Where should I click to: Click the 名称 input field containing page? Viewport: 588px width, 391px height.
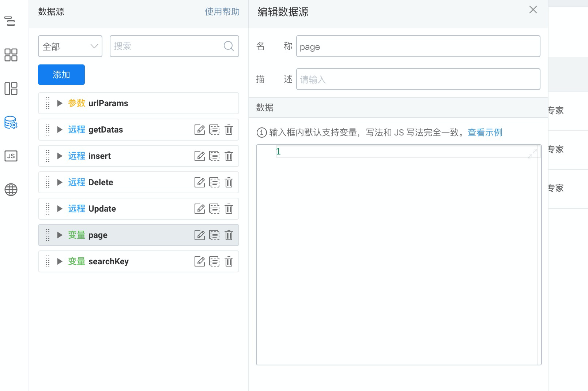(x=418, y=46)
